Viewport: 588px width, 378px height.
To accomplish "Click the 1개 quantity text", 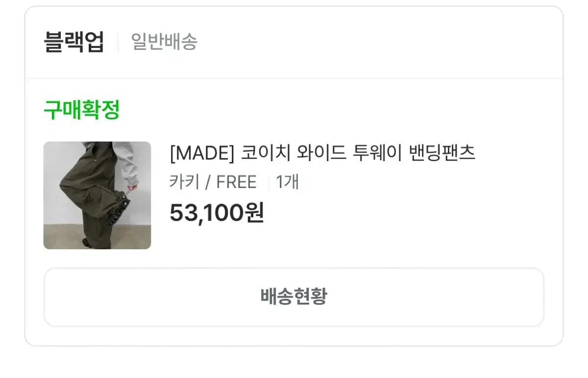I will (287, 182).
